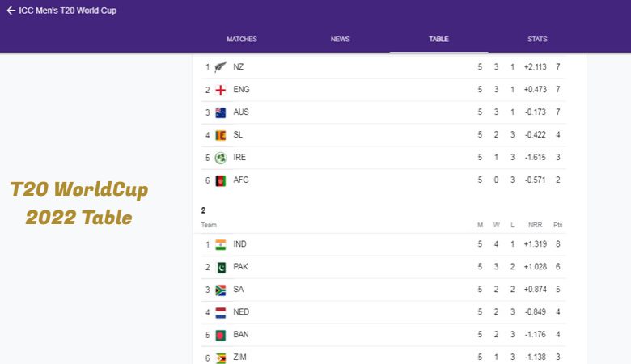Click the Sri Lanka flag icon
Viewport: 631px width, 364px height.
point(221,135)
